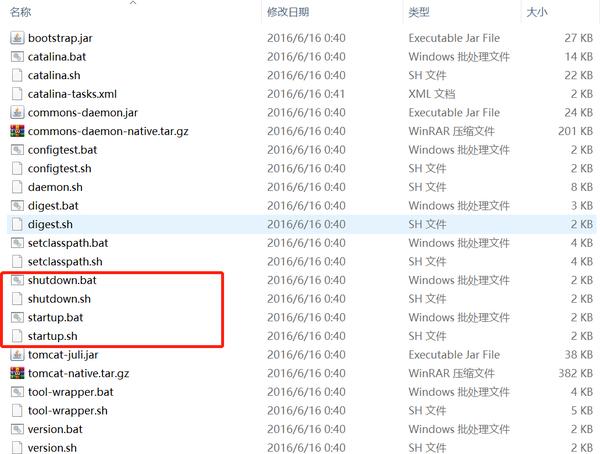Click the 38 KB size value
600x454 pixels.
(x=579, y=355)
